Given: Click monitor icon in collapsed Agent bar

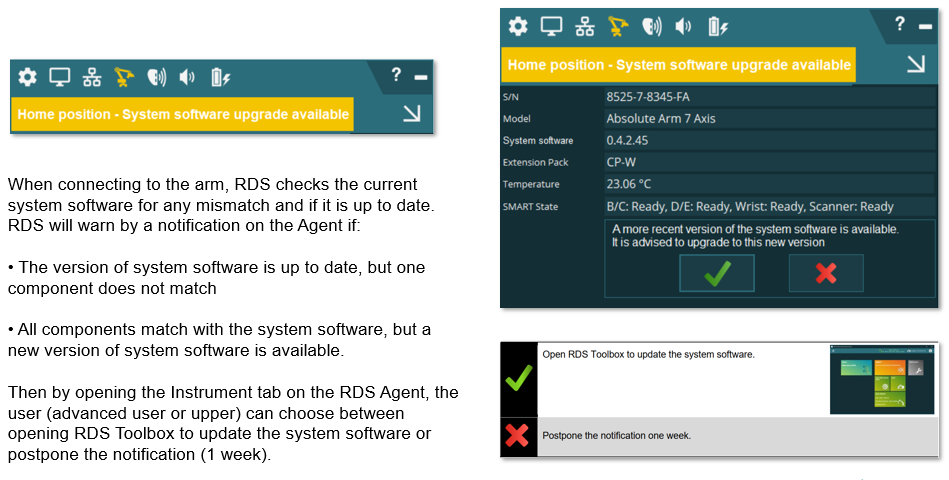Looking at the screenshot, I should [x=60, y=77].
